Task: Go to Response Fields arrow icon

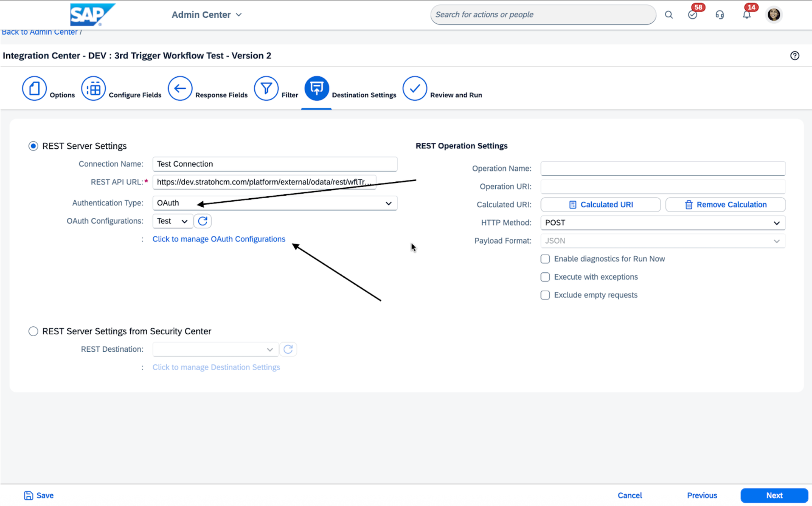Action: coord(180,88)
